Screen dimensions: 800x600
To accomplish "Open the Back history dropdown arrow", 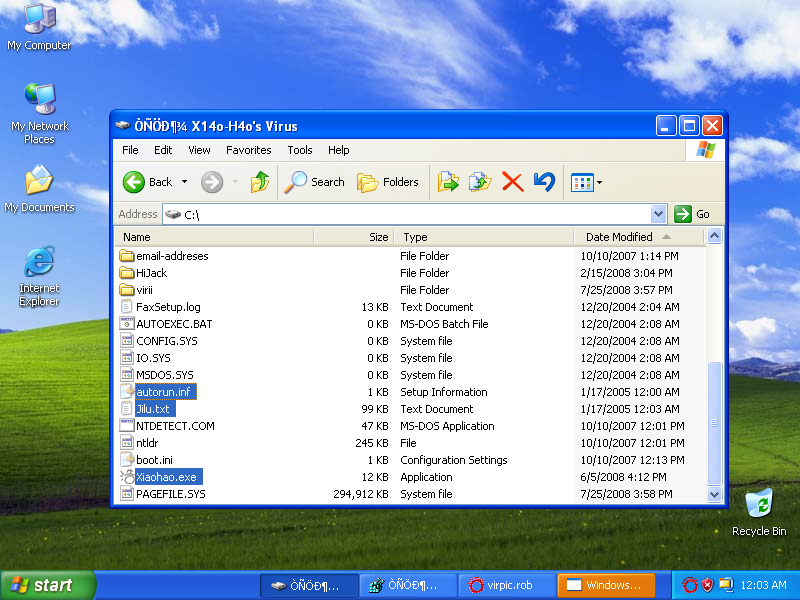I will tap(185, 182).
